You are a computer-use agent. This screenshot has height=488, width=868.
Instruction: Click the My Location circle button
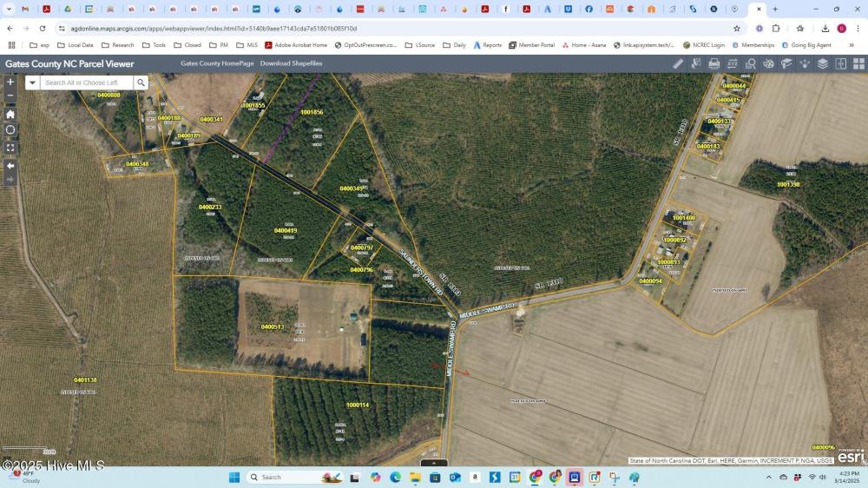(x=10, y=130)
